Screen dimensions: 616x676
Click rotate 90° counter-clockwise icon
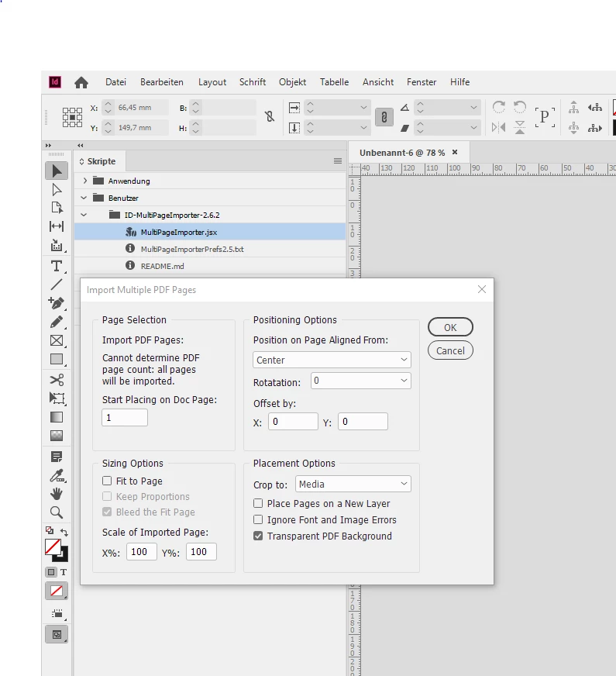tap(520, 107)
